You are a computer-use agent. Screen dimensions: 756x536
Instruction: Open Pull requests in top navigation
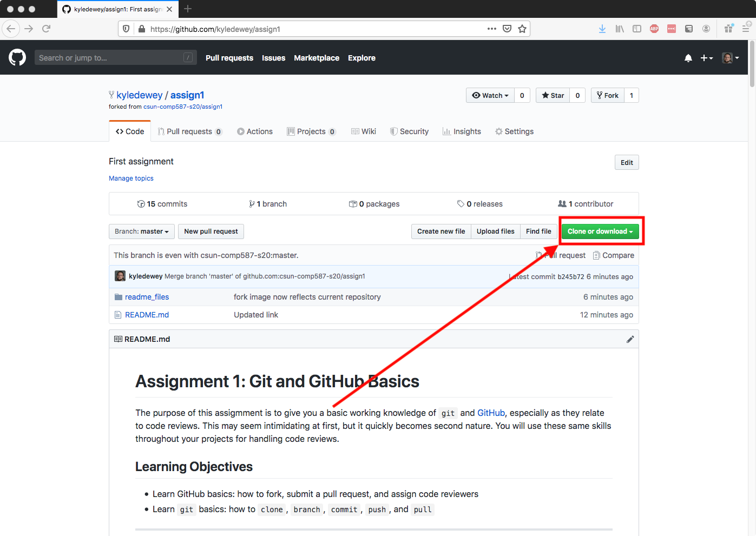point(229,58)
